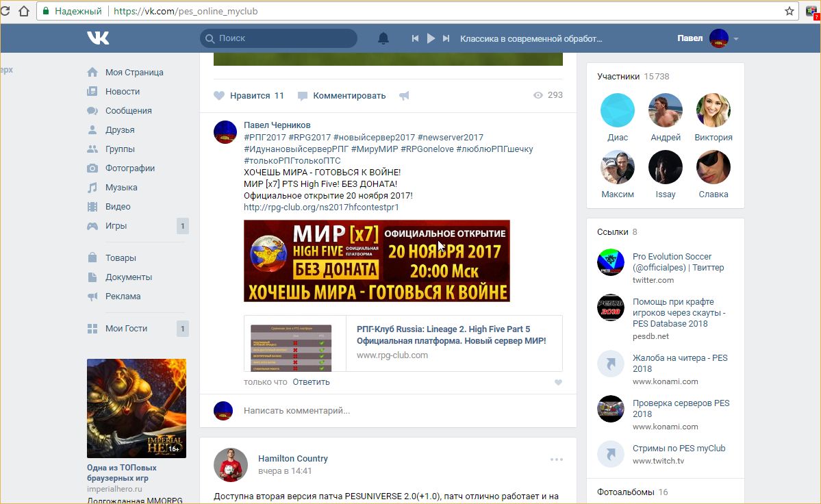
Task: Share the post via megaphone icon
Action: click(x=404, y=96)
